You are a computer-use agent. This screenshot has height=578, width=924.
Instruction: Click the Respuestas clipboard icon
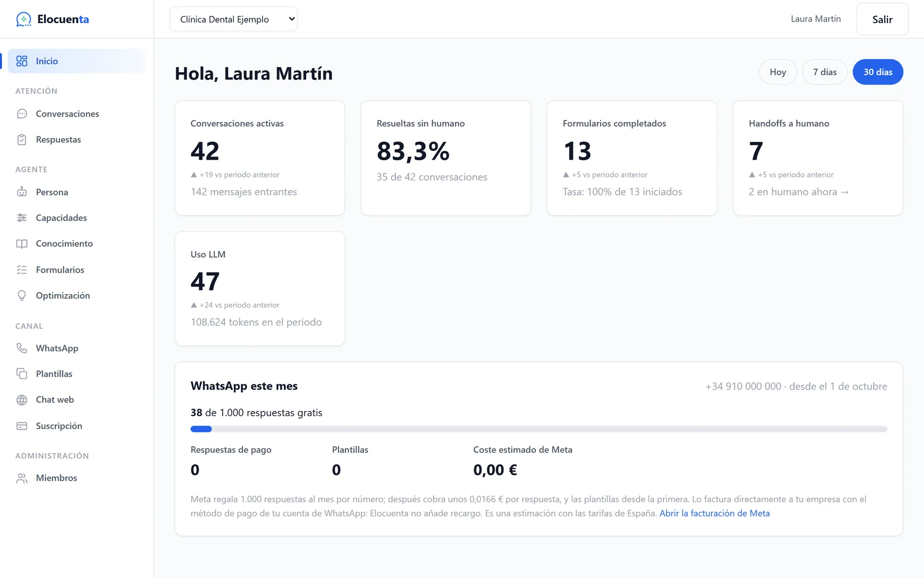click(22, 140)
